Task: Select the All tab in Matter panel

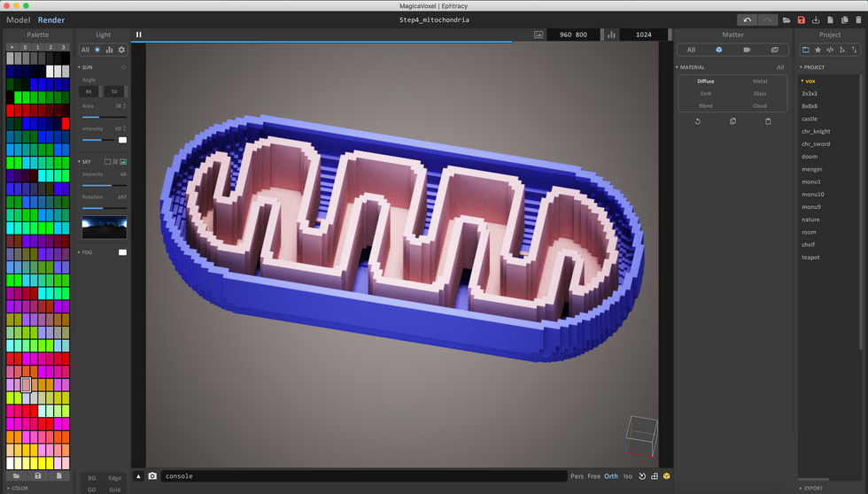Action: pos(691,50)
